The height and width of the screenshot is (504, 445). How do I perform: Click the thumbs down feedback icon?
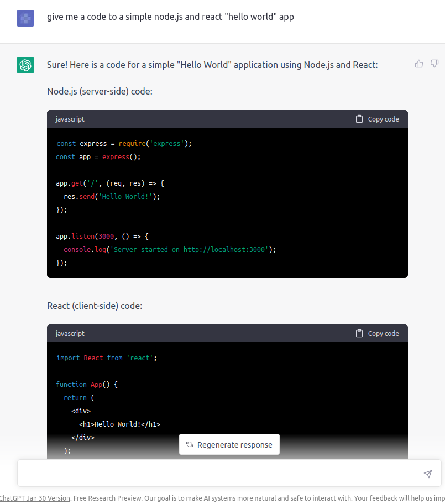(x=434, y=64)
